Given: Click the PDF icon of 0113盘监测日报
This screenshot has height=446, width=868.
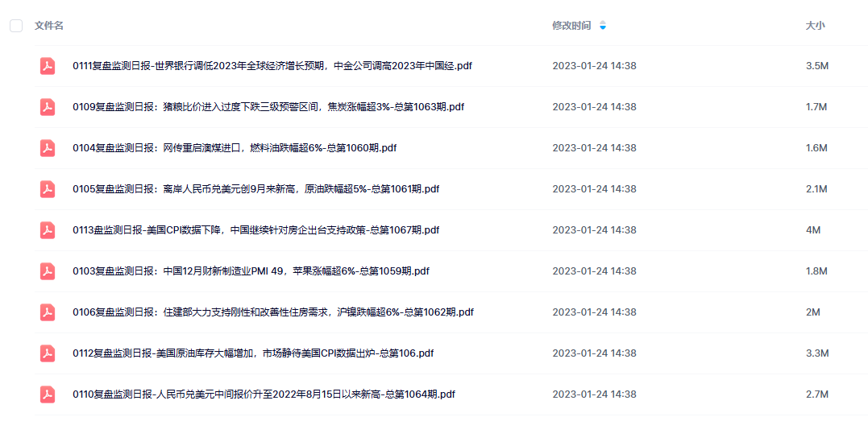Looking at the screenshot, I should pos(48,230).
